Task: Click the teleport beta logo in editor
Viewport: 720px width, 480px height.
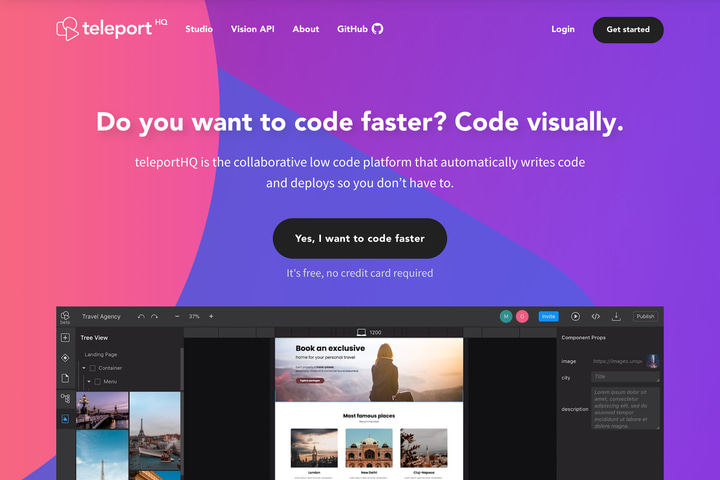Action: 65,316
